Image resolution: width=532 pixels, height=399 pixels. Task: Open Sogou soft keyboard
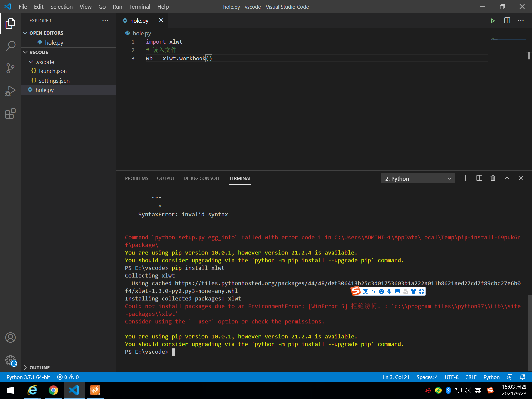[x=397, y=292]
